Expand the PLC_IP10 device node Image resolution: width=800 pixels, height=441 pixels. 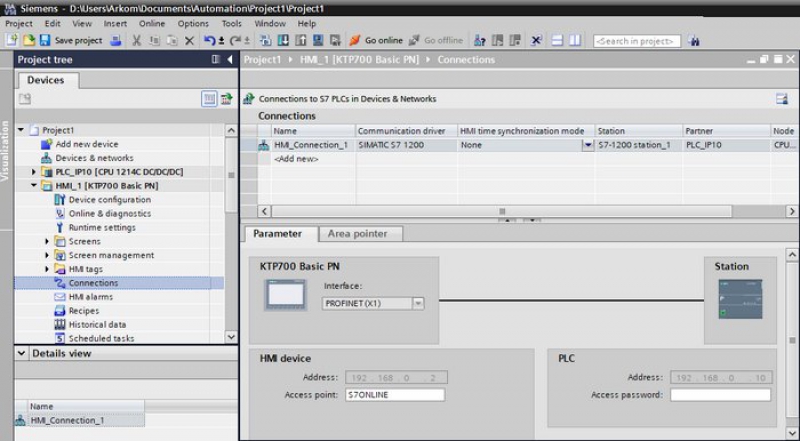tap(34, 172)
